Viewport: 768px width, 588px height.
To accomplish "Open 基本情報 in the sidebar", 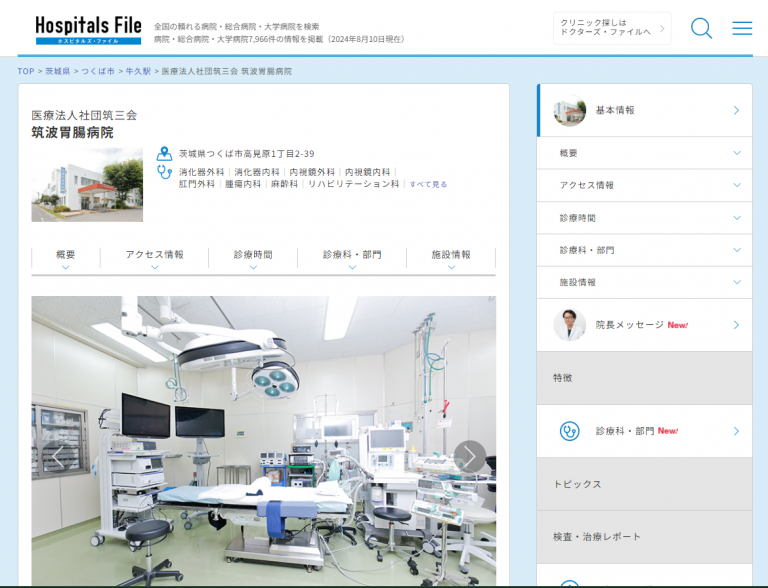I will 645,110.
